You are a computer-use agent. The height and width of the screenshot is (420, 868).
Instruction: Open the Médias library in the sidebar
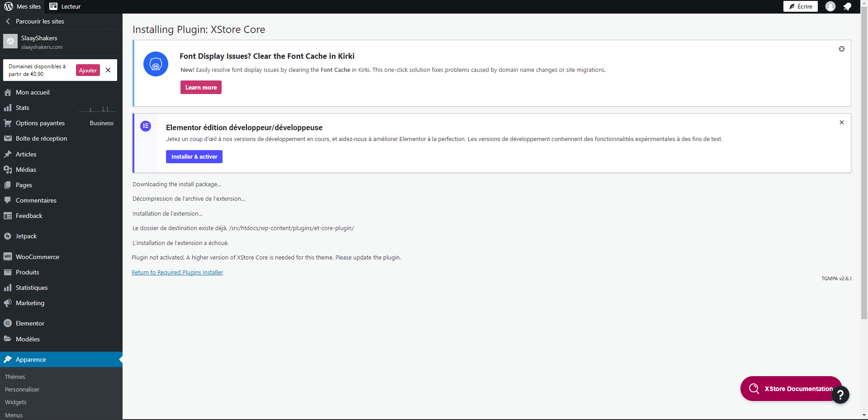point(26,170)
